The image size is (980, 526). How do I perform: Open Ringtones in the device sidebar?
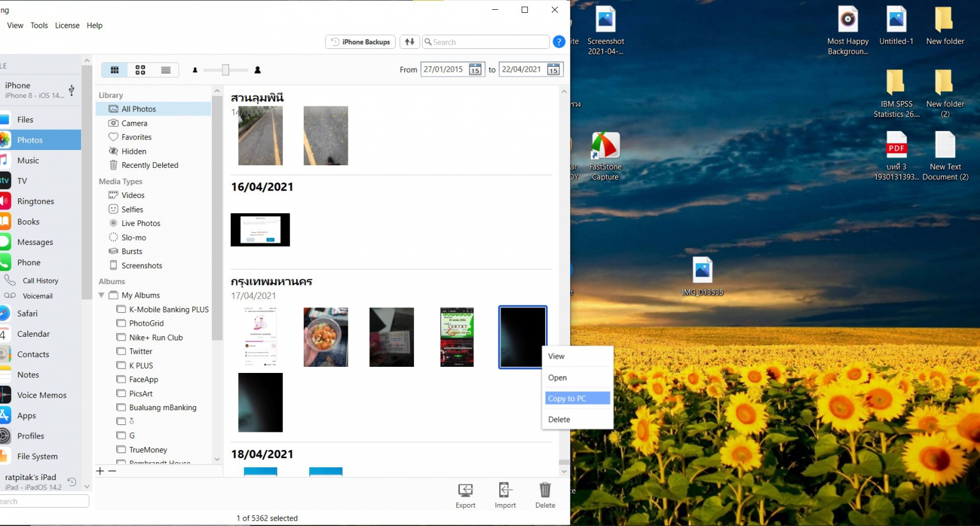tap(40, 201)
